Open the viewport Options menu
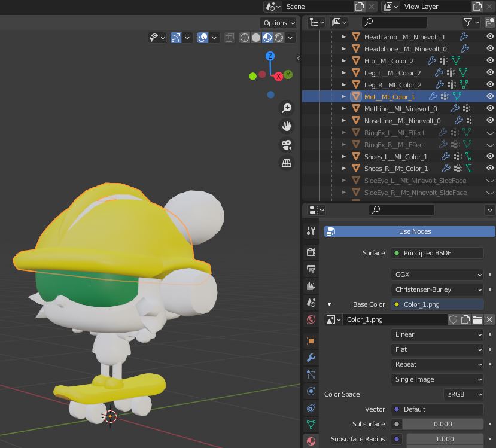The width and height of the screenshot is (496, 448). click(x=278, y=23)
